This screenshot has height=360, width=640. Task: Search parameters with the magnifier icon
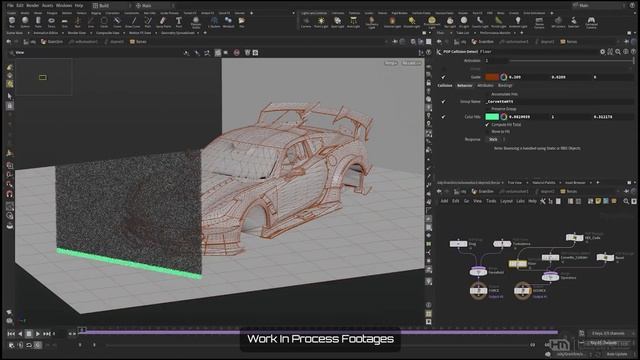(618, 52)
